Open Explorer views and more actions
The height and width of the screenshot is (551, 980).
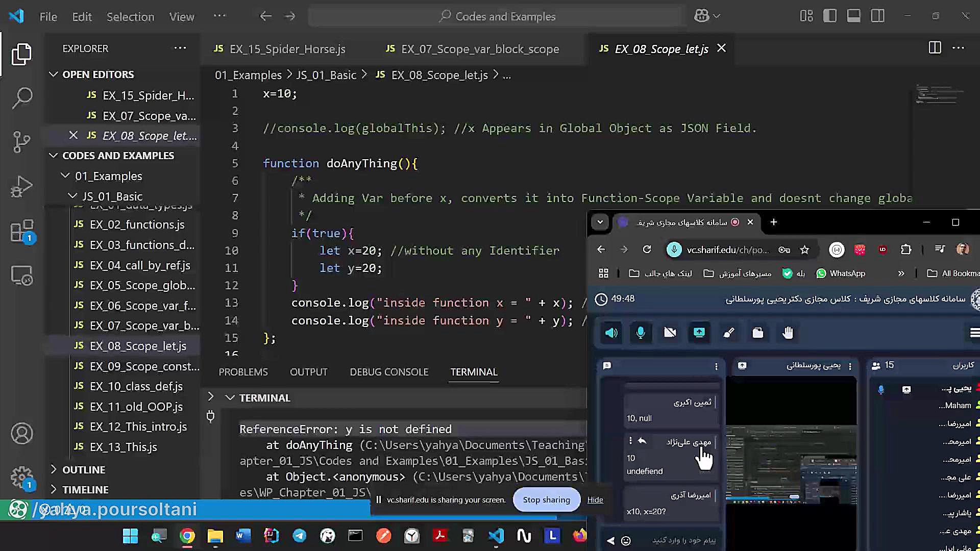click(x=180, y=48)
